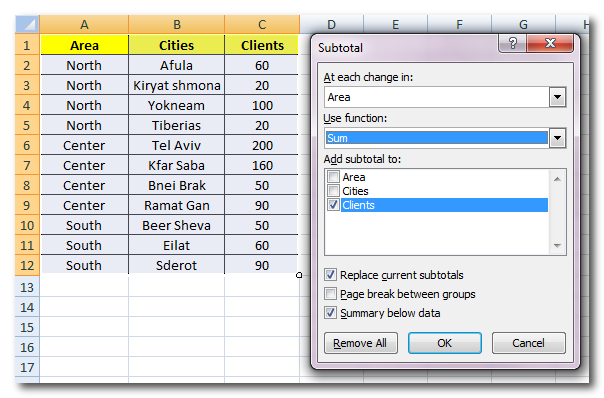This screenshot has width=604, height=398.
Task: Open the At each change in dropdown arrow
Action: tap(557, 97)
